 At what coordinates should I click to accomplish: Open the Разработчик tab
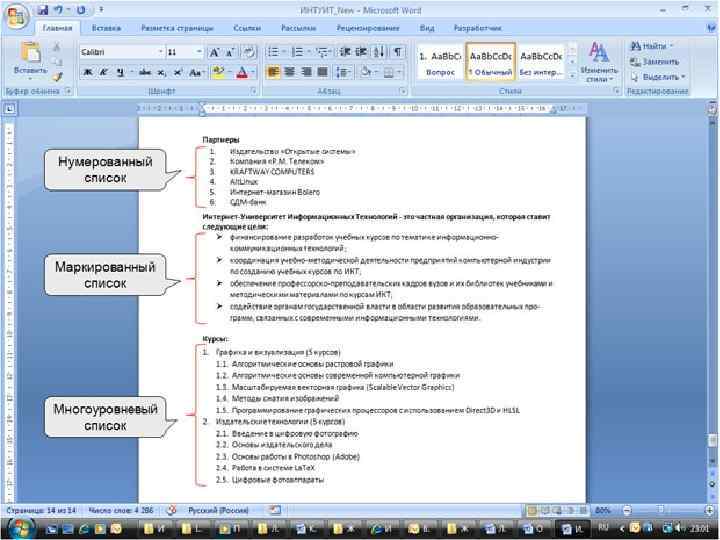pos(478,28)
